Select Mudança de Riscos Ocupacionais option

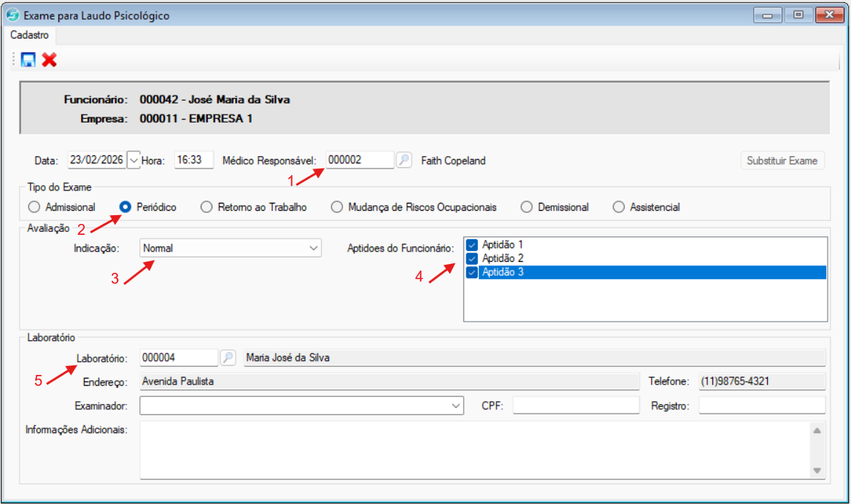click(x=336, y=207)
